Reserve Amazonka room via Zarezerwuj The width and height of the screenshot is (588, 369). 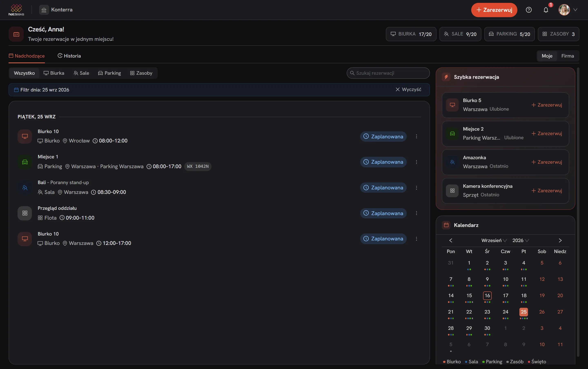(547, 162)
